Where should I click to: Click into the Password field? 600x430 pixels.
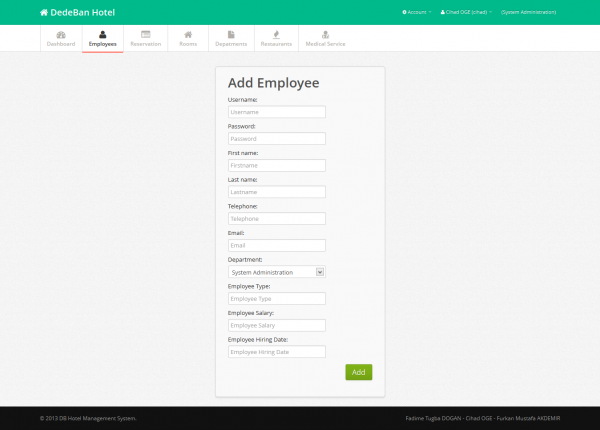(277, 138)
